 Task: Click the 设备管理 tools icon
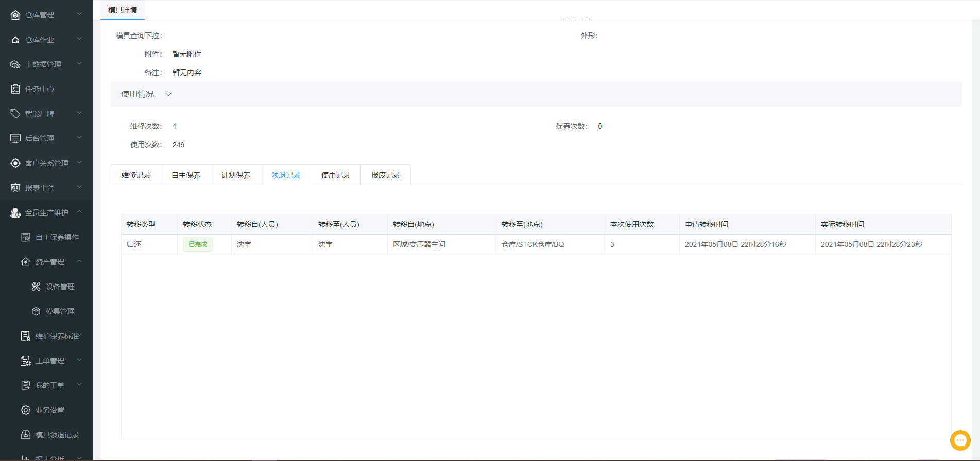pos(36,287)
